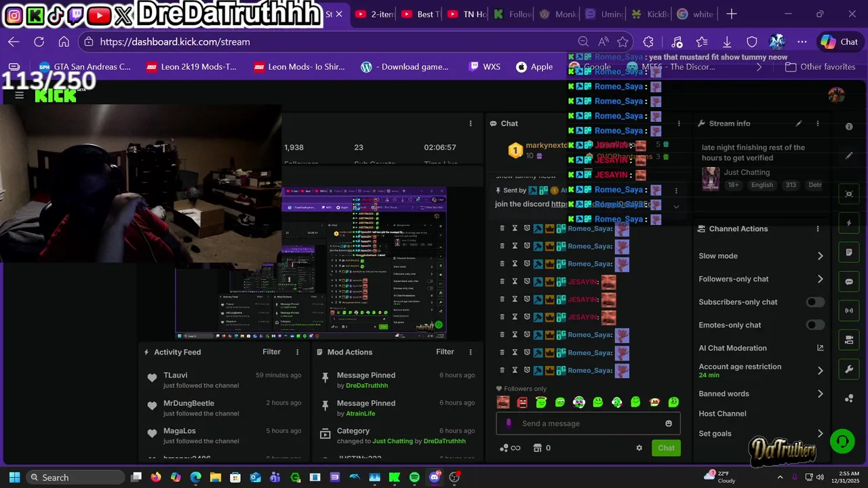Screen dimensions: 868x488
Task: Open Mod Actions Filter dropdown
Action: [x=445, y=352]
